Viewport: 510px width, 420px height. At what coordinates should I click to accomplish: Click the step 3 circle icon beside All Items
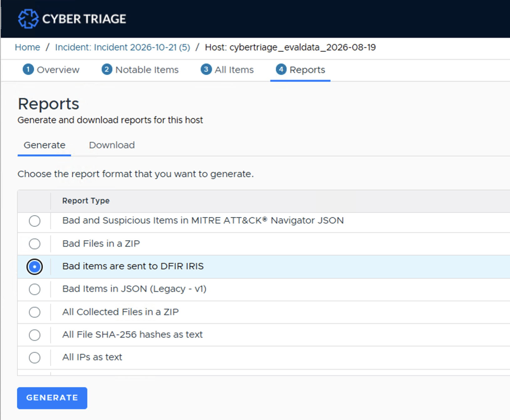coord(206,69)
